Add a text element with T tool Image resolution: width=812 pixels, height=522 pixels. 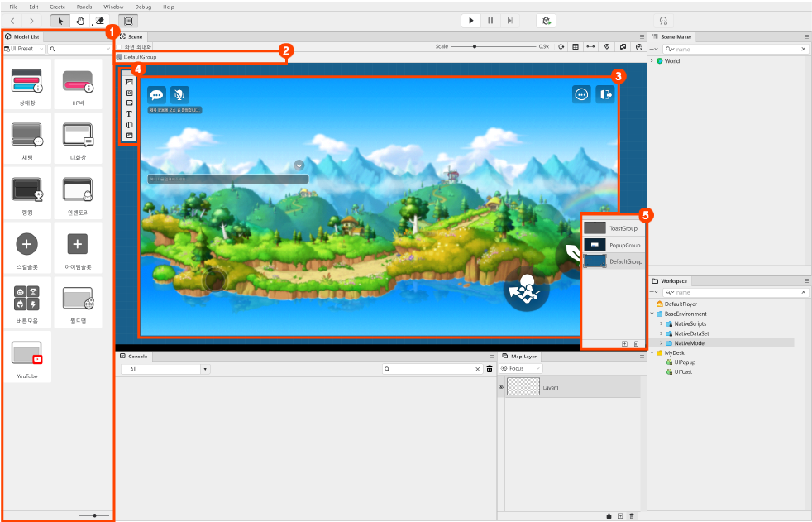point(129,114)
